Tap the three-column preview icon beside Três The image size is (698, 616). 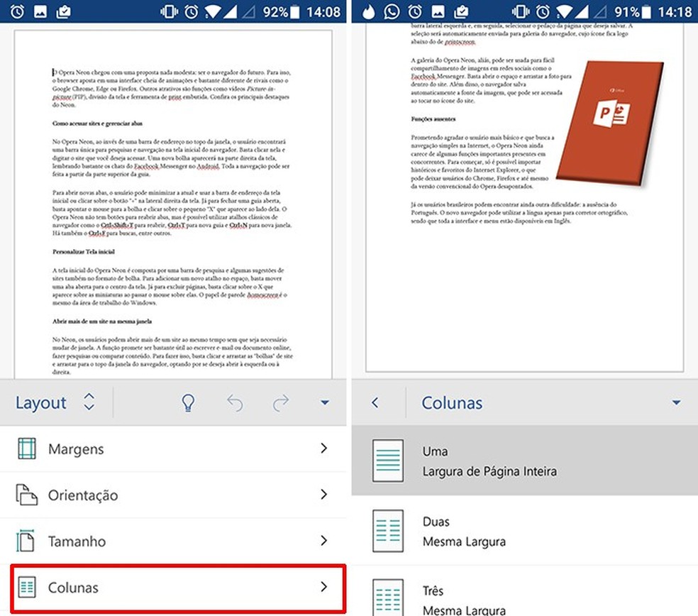pyautogui.click(x=387, y=597)
